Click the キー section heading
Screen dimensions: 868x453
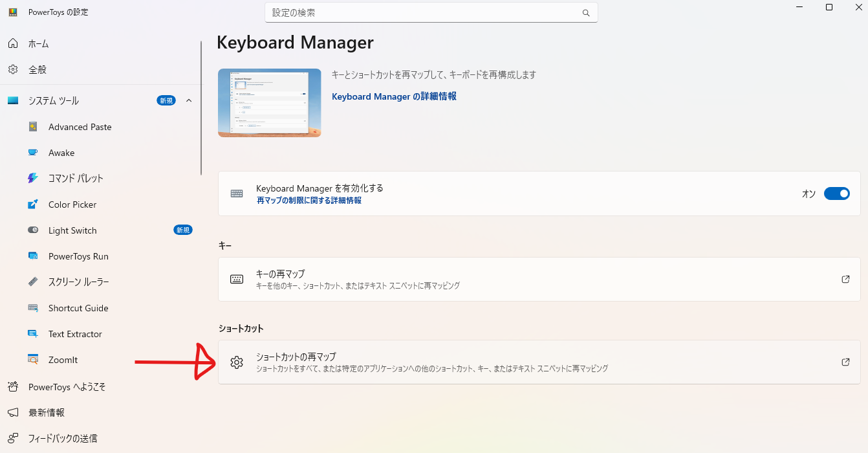tap(225, 246)
